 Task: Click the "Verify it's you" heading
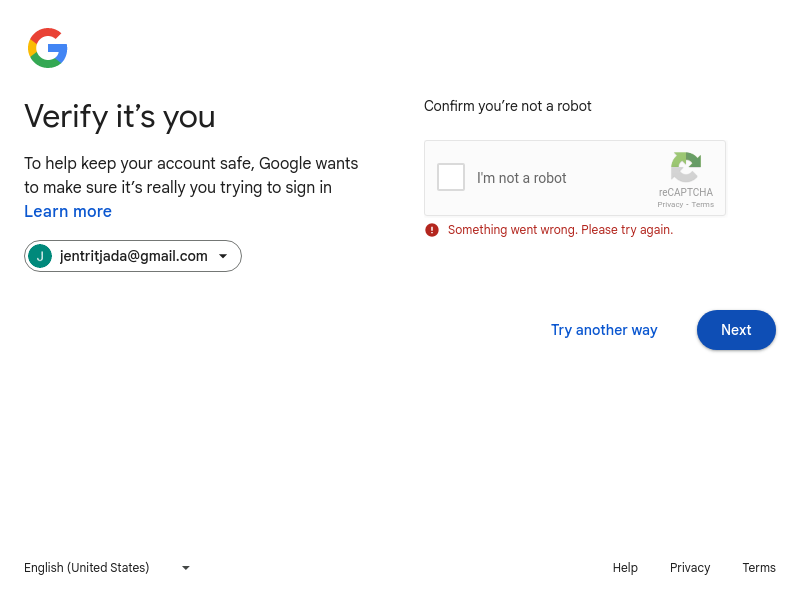coord(120,117)
